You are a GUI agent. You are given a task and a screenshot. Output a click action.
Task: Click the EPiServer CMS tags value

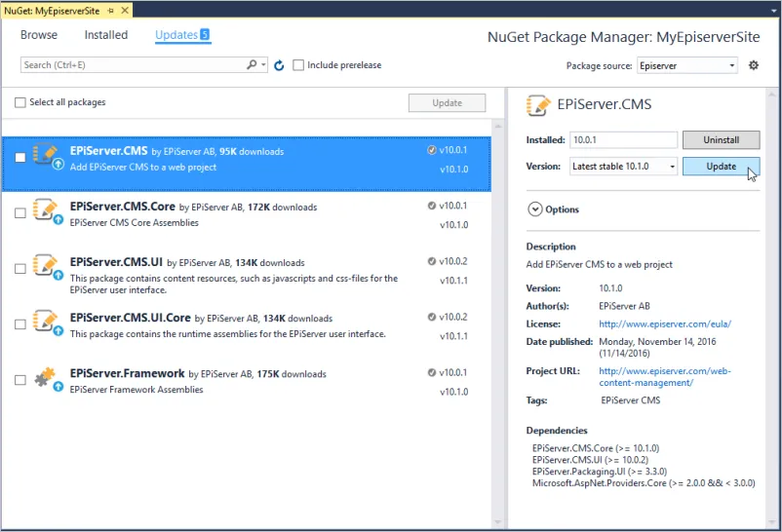tap(631, 400)
